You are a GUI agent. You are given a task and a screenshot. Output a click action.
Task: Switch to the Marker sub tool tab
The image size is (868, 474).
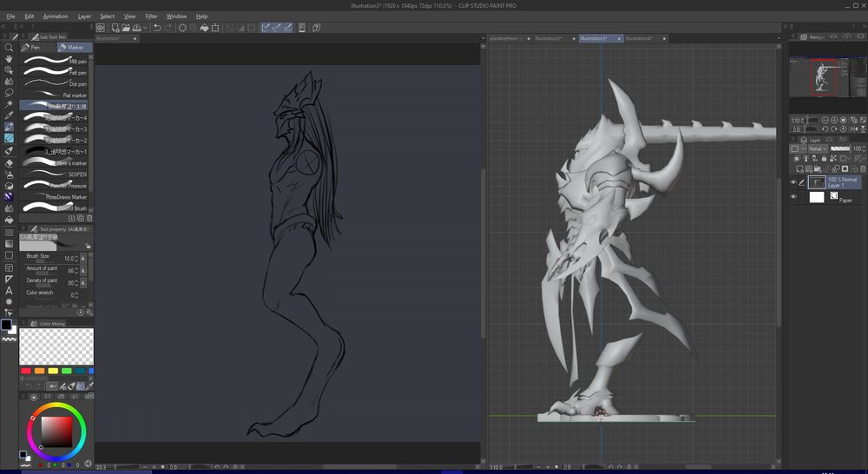click(x=75, y=48)
